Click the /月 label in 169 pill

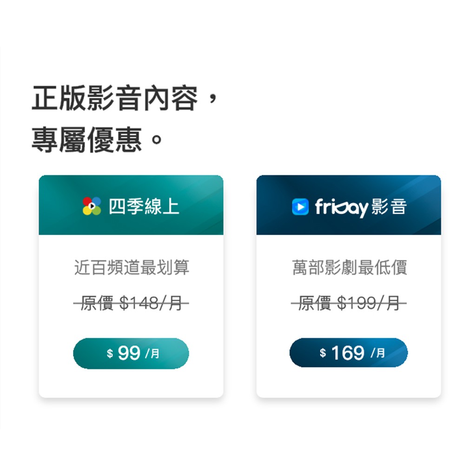378,353
